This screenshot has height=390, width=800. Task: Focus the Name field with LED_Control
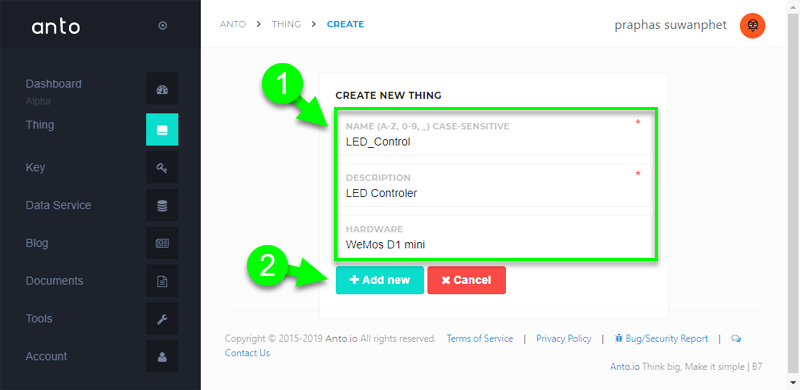pyautogui.click(x=495, y=134)
